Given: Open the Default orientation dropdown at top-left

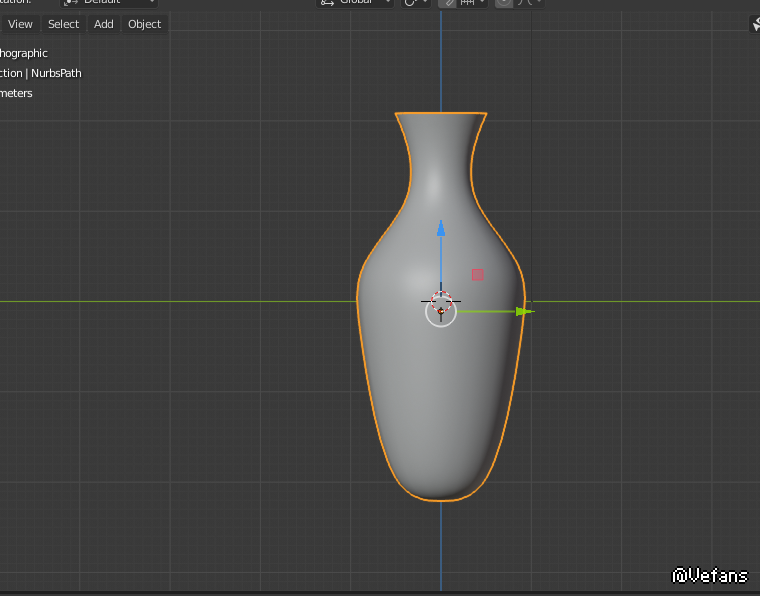Looking at the screenshot, I should coord(110,3).
